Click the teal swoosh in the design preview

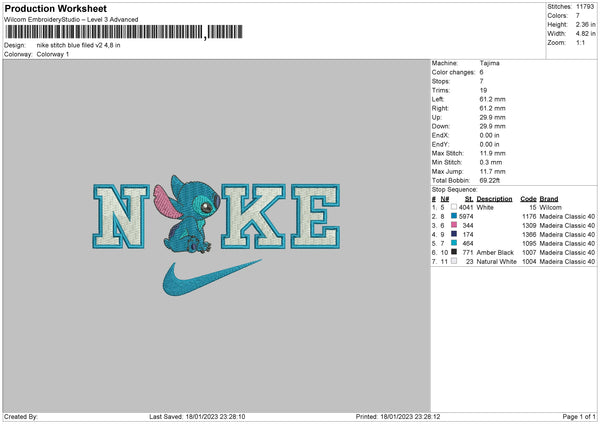(x=212, y=277)
